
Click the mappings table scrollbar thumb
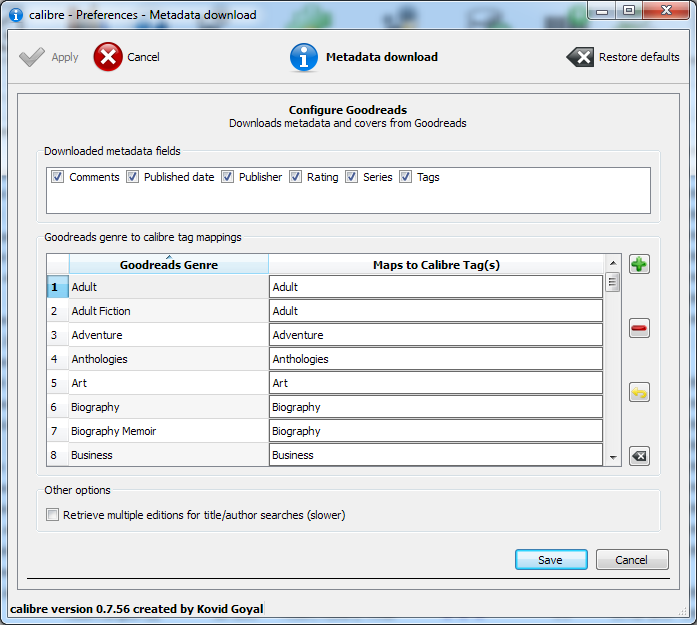tap(613, 282)
